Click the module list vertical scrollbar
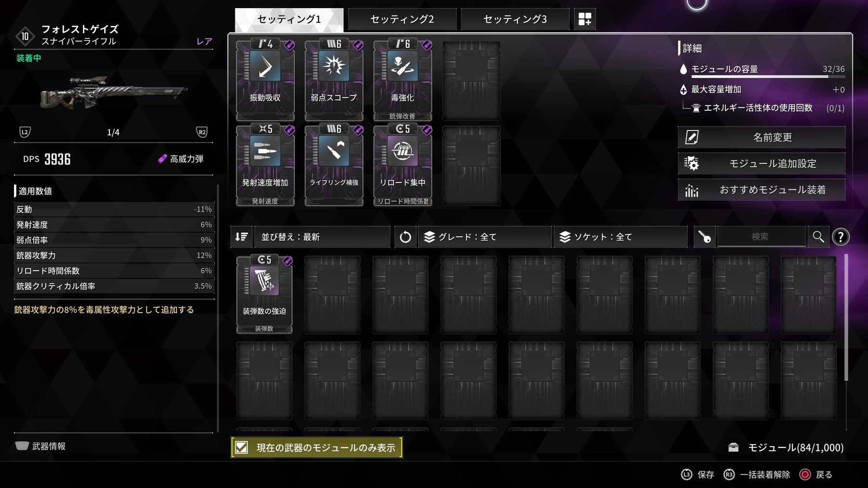Image resolution: width=868 pixels, height=488 pixels. [846, 318]
